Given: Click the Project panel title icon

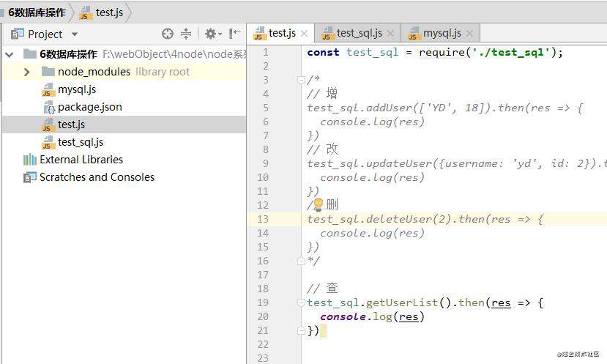Looking at the screenshot, I should click(x=18, y=34).
